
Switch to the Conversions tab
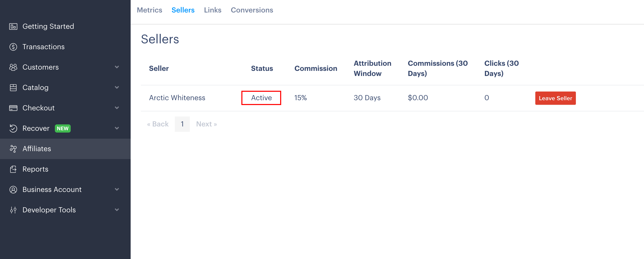(252, 10)
